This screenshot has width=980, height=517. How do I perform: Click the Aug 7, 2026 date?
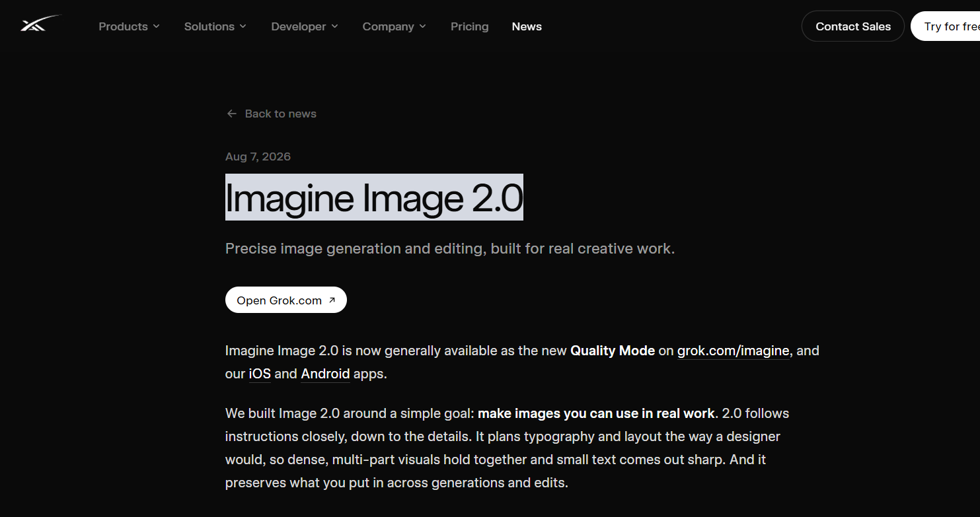point(258,156)
